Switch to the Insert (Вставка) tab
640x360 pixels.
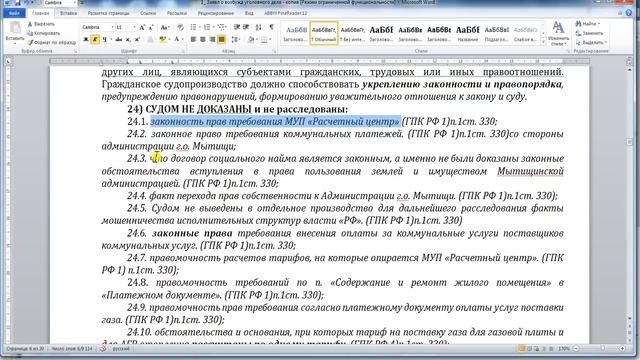pyautogui.click(x=68, y=13)
